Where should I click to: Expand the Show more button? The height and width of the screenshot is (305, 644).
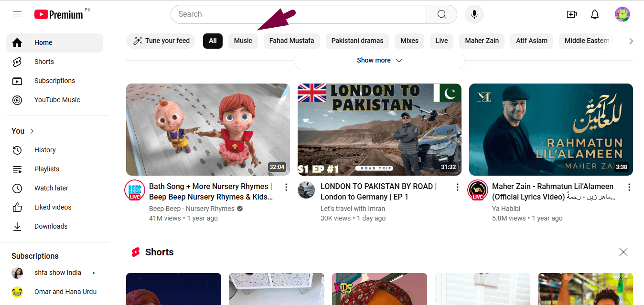pos(380,61)
